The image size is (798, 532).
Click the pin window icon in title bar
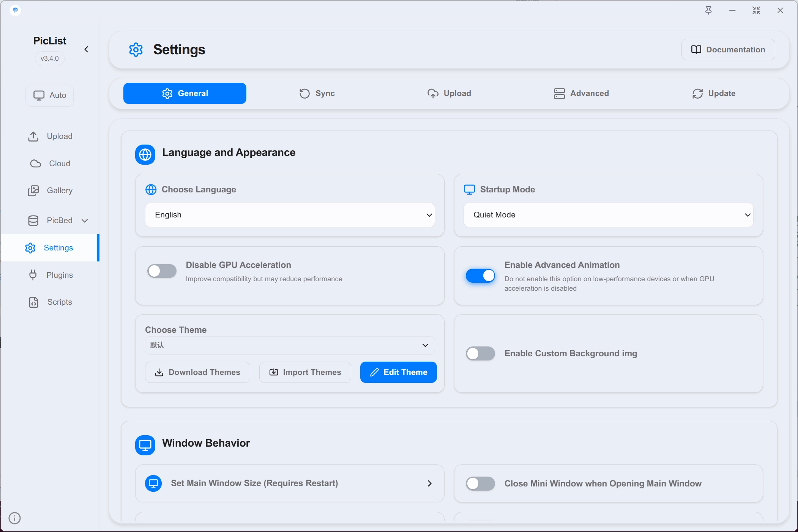pyautogui.click(x=708, y=10)
